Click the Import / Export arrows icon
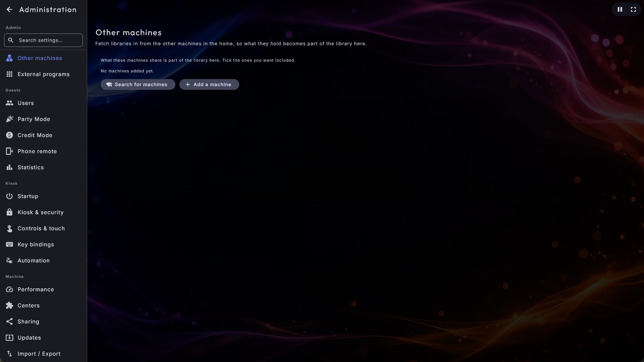 (9, 354)
